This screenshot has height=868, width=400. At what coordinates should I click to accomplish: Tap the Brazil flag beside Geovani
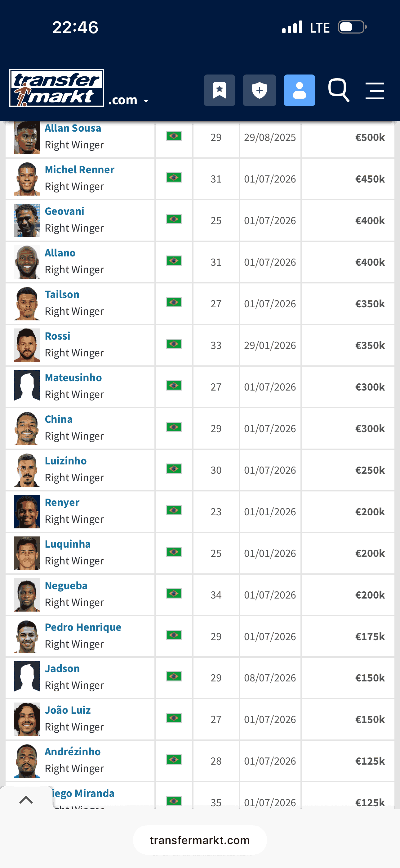pyautogui.click(x=174, y=219)
